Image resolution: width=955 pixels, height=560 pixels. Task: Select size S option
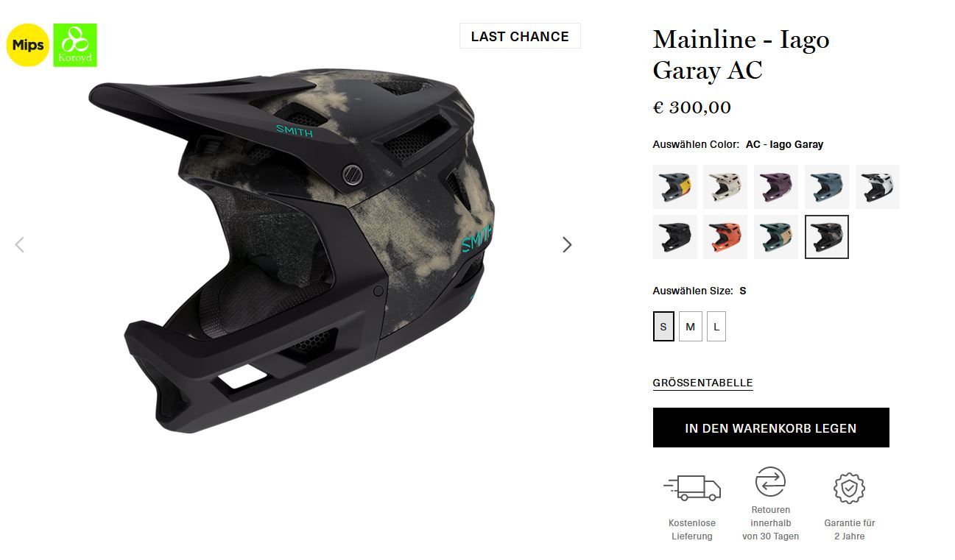(x=663, y=327)
